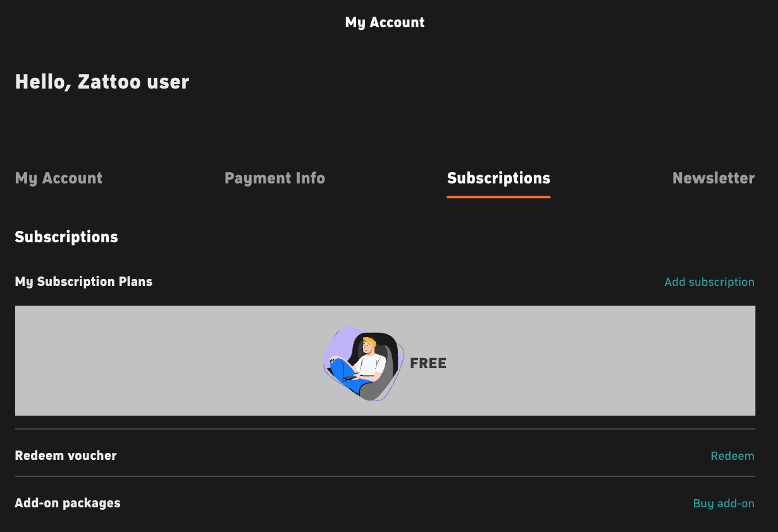The image size is (778, 532).
Task: Click the FREE plan label text
Action: [428, 364]
